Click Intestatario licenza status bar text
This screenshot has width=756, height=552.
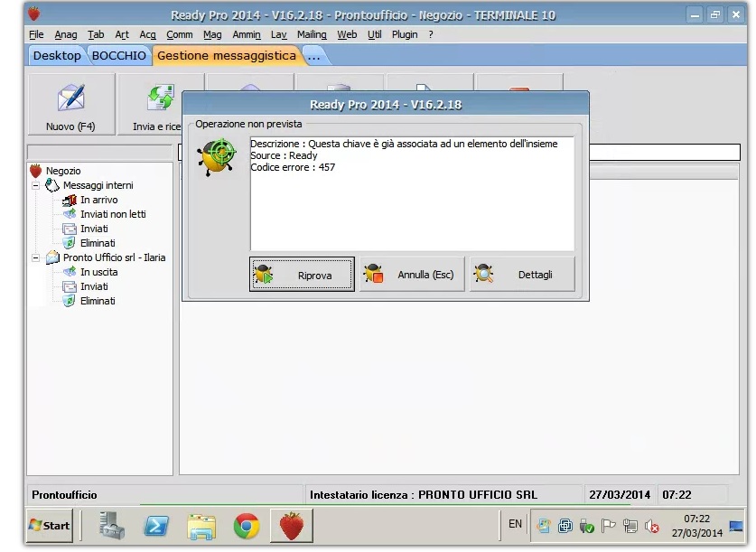tap(424, 495)
